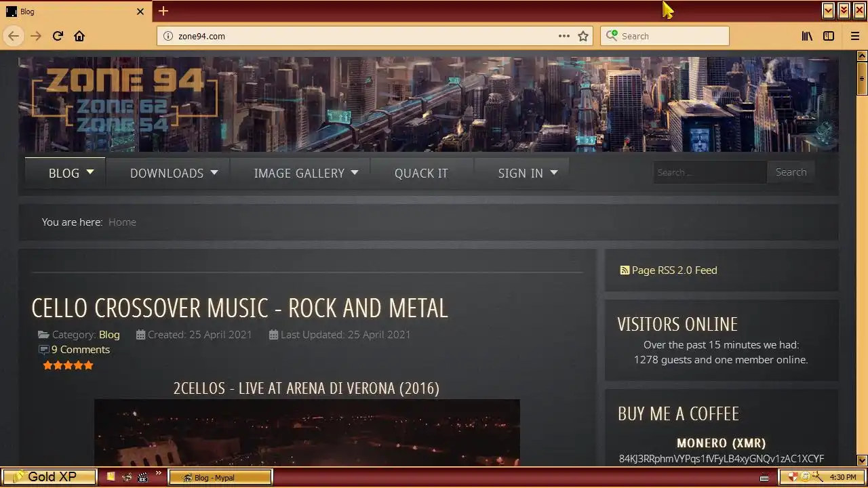Reload the page with the refresh icon
This screenshot has height=488, width=868.
58,36
